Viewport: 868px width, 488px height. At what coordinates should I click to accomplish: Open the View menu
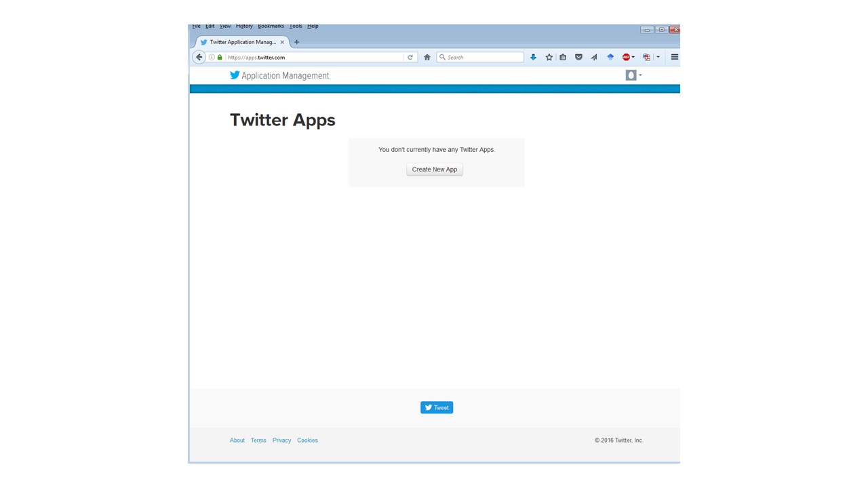click(225, 26)
